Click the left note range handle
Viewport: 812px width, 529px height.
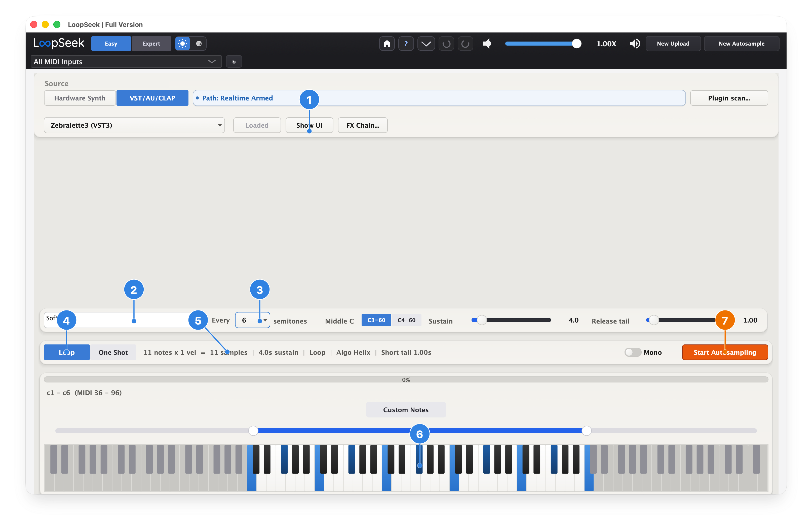pos(253,431)
